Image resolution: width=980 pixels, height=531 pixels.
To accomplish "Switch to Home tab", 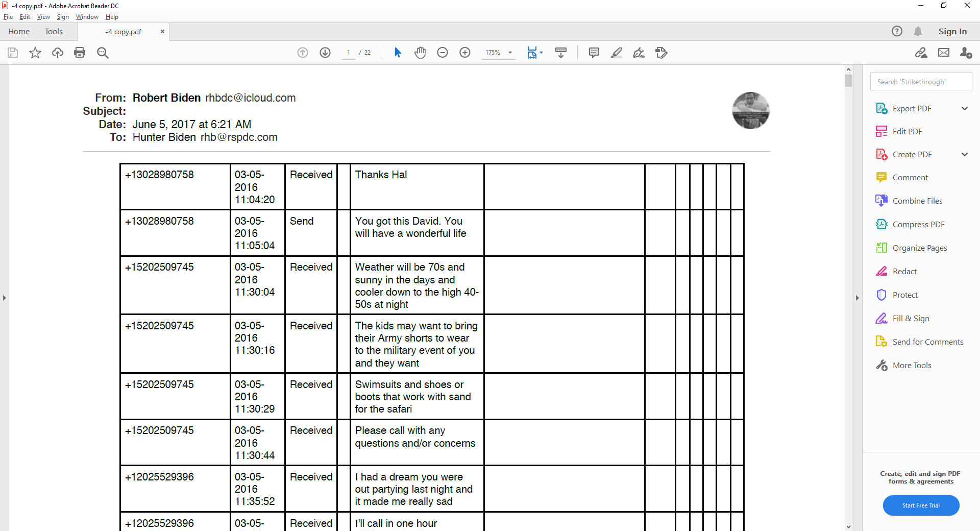I will click(19, 31).
